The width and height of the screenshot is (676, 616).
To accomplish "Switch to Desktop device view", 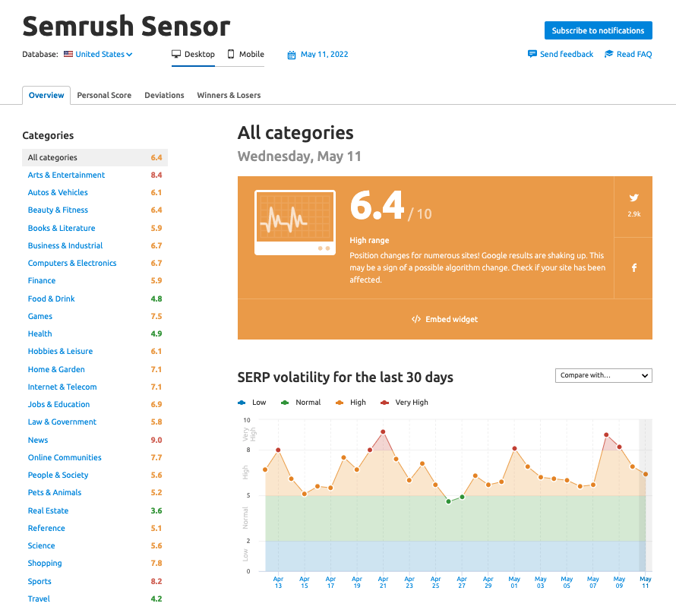I will pyautogui.click(x=193, y=55).
